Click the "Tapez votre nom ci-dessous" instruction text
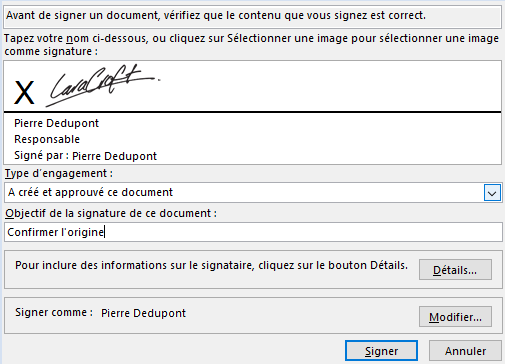 [251, 45]
